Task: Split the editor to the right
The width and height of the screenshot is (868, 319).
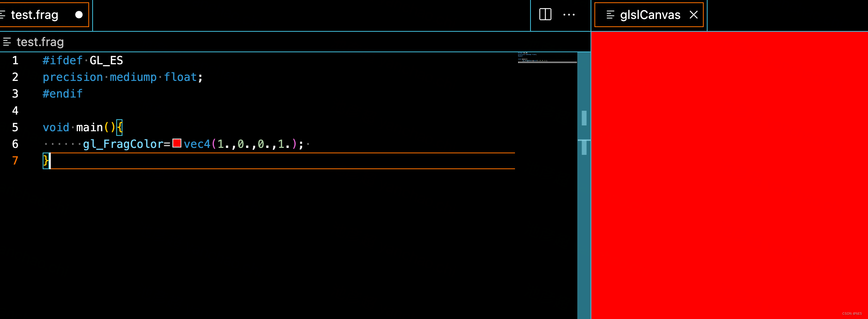Action: pos(545,15)
